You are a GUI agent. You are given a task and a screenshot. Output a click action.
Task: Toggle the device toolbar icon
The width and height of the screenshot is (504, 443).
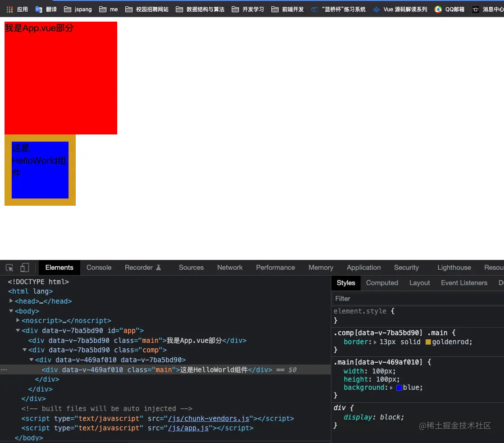coord(25,268)
